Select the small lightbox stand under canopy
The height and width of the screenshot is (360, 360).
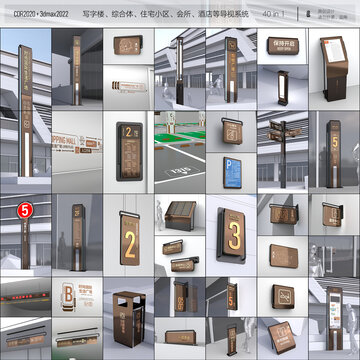283,87
